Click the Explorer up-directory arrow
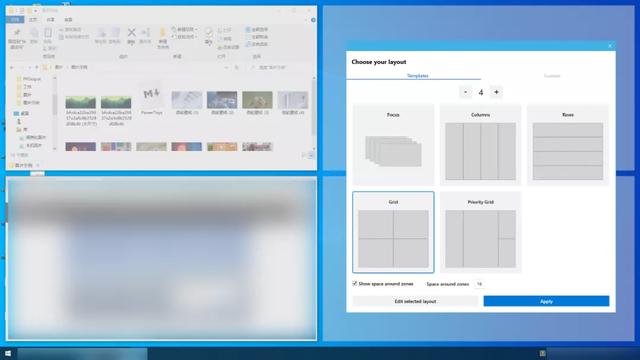 (37, 67)
